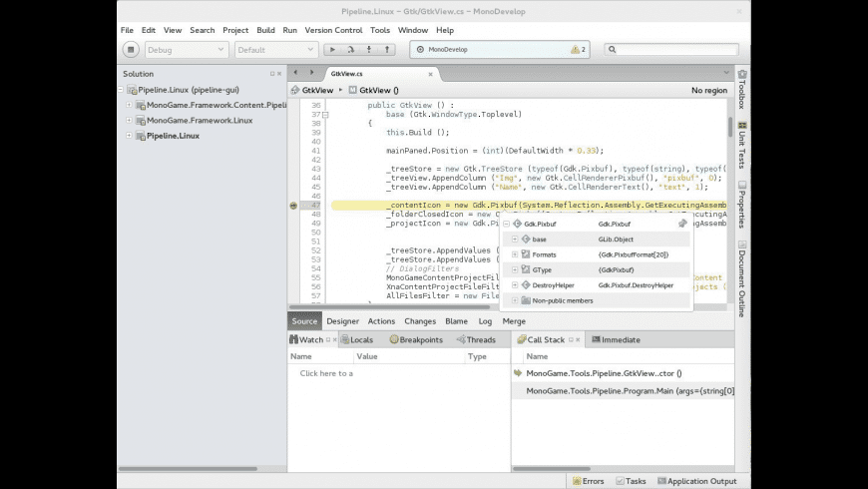Click the step over debug icon

(352, 49)
